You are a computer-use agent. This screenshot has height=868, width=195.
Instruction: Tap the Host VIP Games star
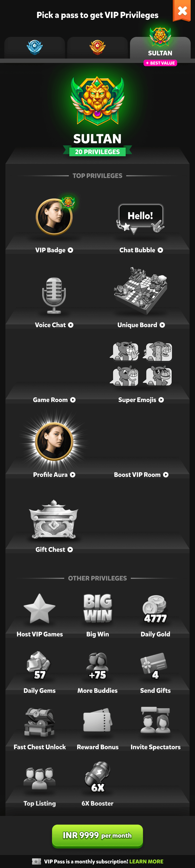[x=40, y=608]
